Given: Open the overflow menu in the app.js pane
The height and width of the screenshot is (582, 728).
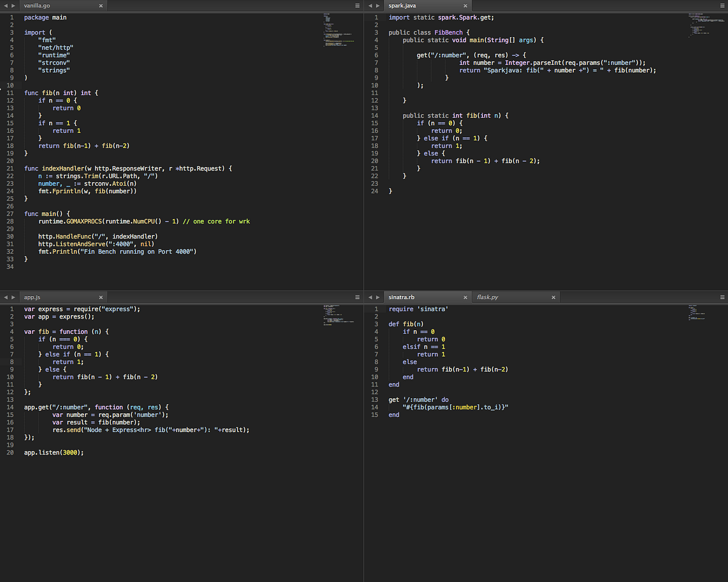Looking at the screenshot, I should (357, 297).
